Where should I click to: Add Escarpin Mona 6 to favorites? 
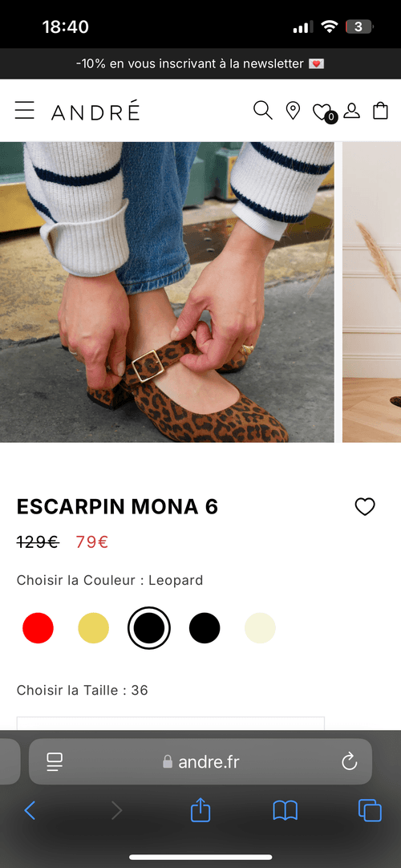pos(365,506)
